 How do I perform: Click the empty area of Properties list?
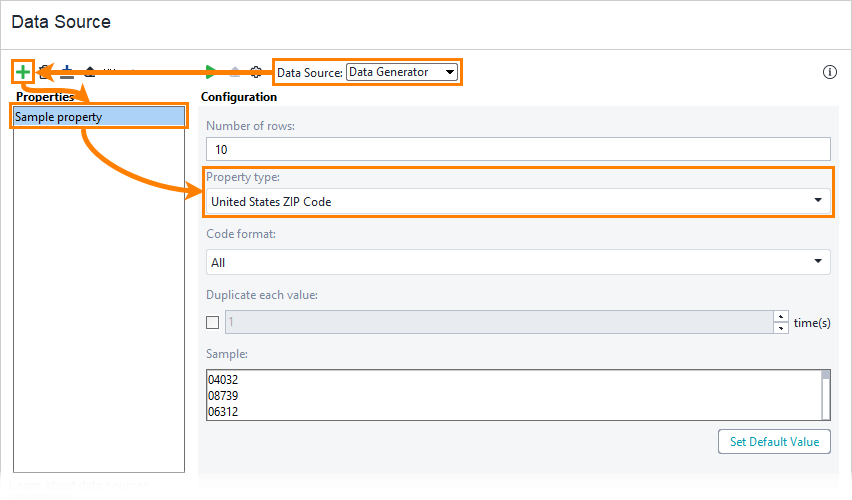point(98,300)
